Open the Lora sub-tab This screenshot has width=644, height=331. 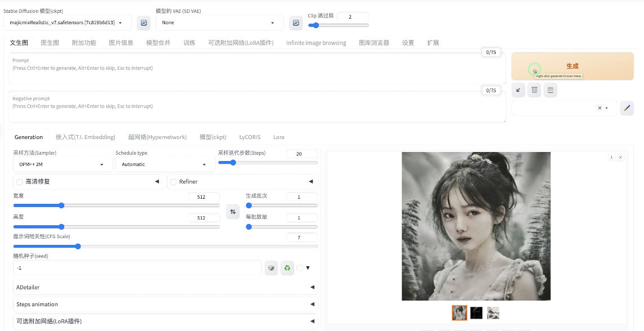click(279, 137)
